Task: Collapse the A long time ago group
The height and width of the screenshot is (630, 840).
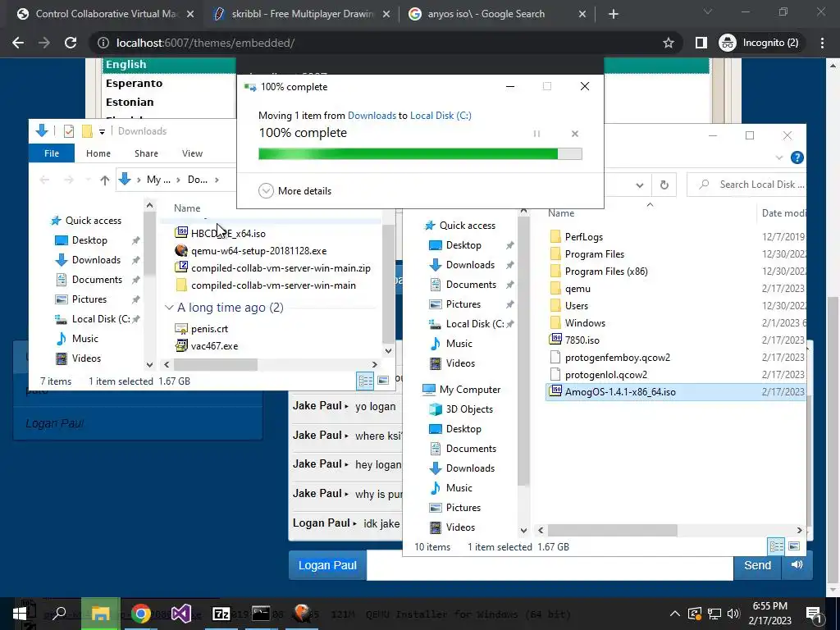Action: 169,308
